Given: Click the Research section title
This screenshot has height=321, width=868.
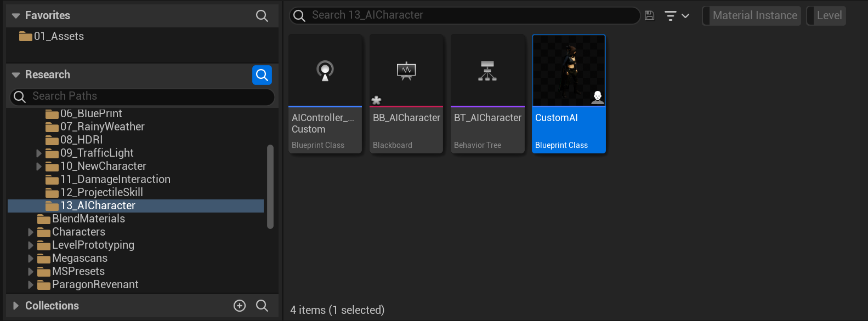Looking at the screenshot, I should click(x=48, y=75).
